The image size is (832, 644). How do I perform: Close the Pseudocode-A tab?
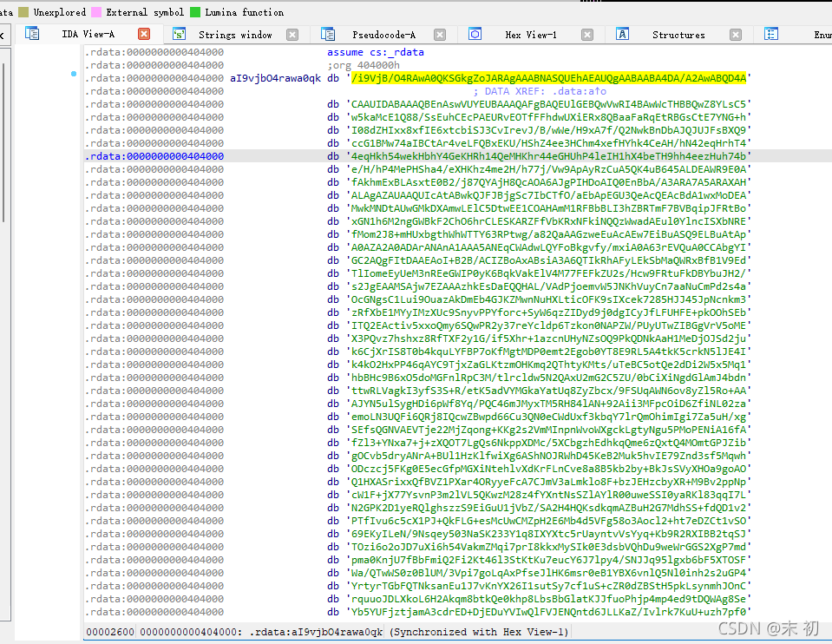441,35
